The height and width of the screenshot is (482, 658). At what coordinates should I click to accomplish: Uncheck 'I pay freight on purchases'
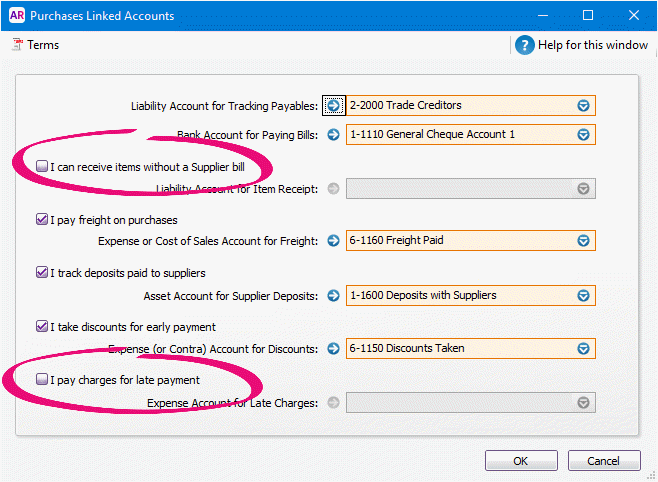(42, 219)
